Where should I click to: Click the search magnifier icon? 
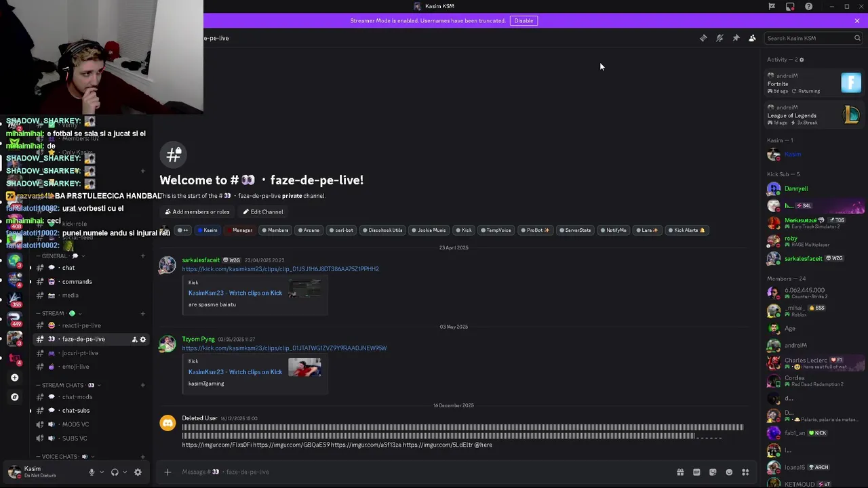click(857, 38)
